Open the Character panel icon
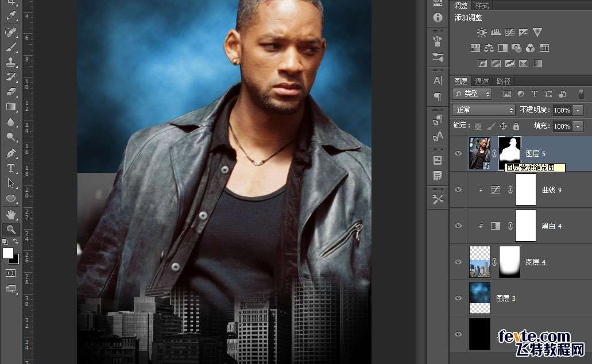 coord(438,80)
